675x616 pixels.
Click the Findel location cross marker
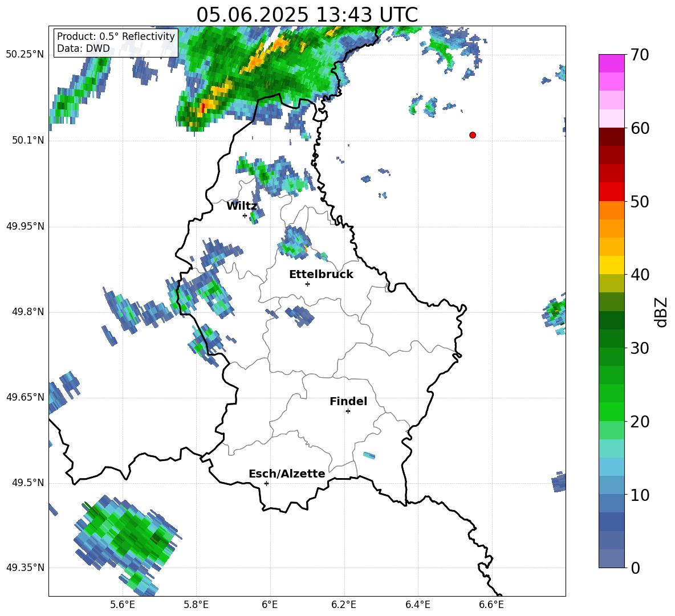click(348, 411)
